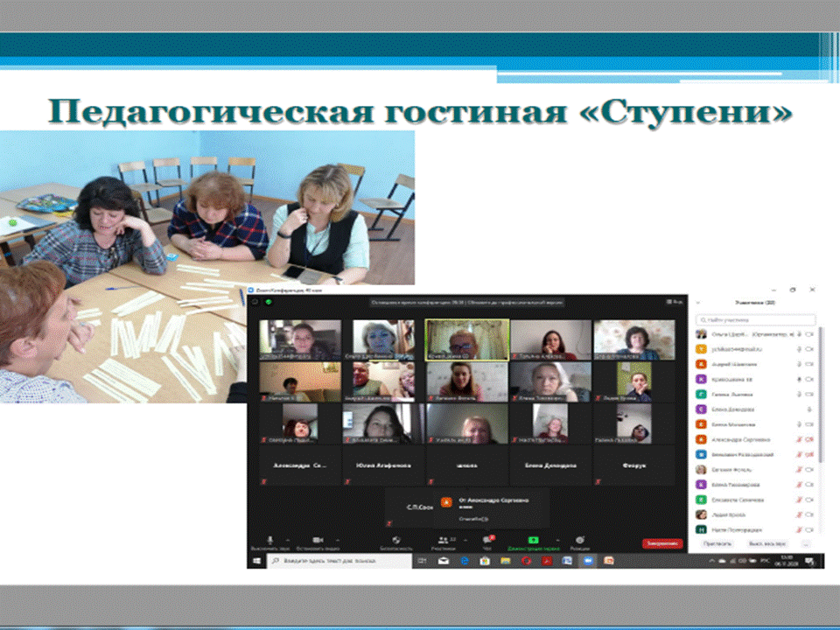
Task: Open Edge browser on the taskbar
Action: [x=465, y=561]
